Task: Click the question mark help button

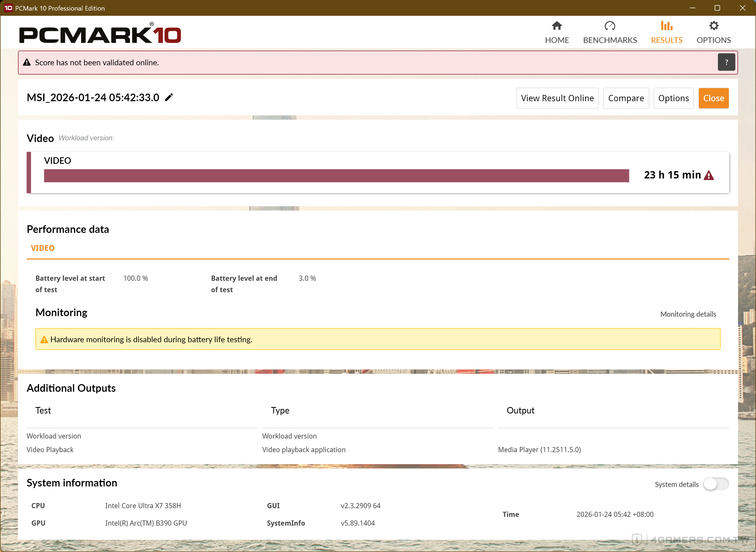Action: coord(726,62)
